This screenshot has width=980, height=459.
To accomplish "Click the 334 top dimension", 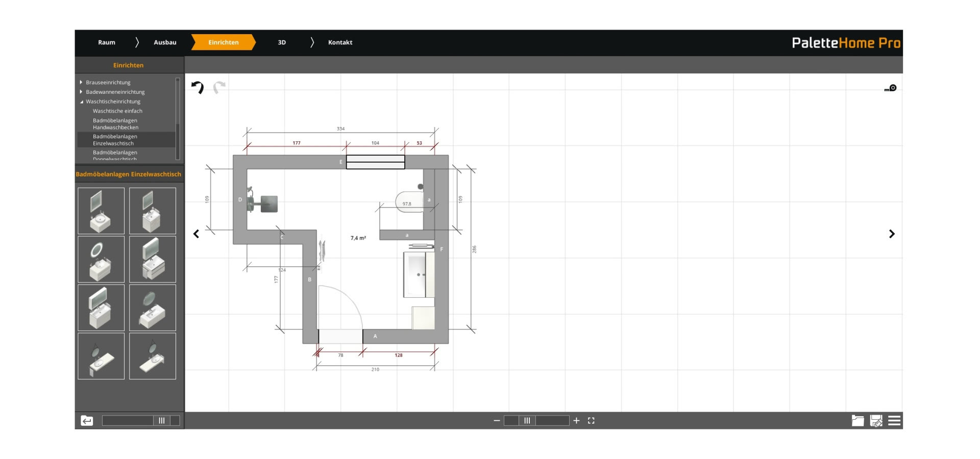I will [340, 129].
